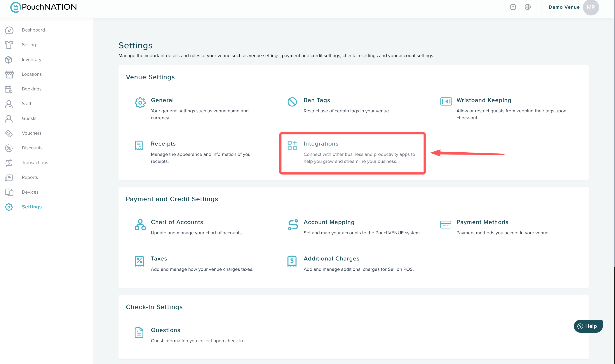The image size is (615, 364).
Task: Click the Devices screens icon
Action: pyautogui.click(x=9, y=192)
